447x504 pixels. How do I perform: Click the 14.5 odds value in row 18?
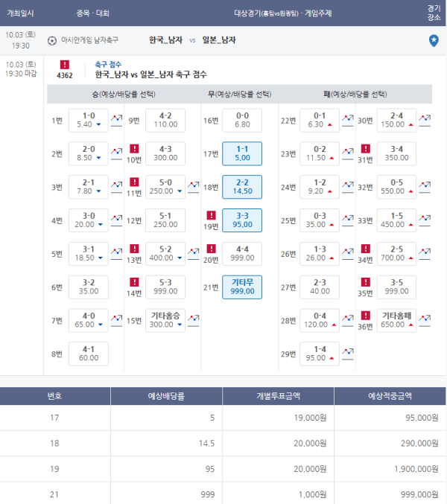point(207,443)
